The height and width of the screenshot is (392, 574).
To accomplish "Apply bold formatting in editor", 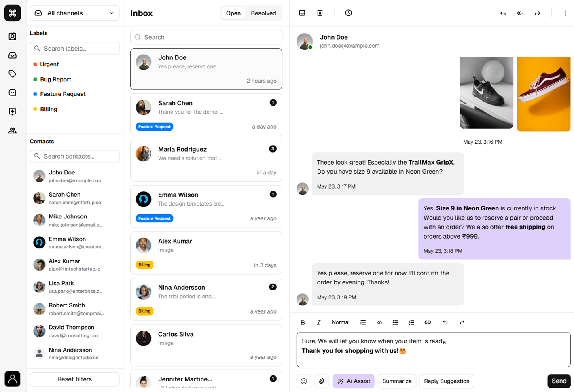I will [x=303, y=322].
